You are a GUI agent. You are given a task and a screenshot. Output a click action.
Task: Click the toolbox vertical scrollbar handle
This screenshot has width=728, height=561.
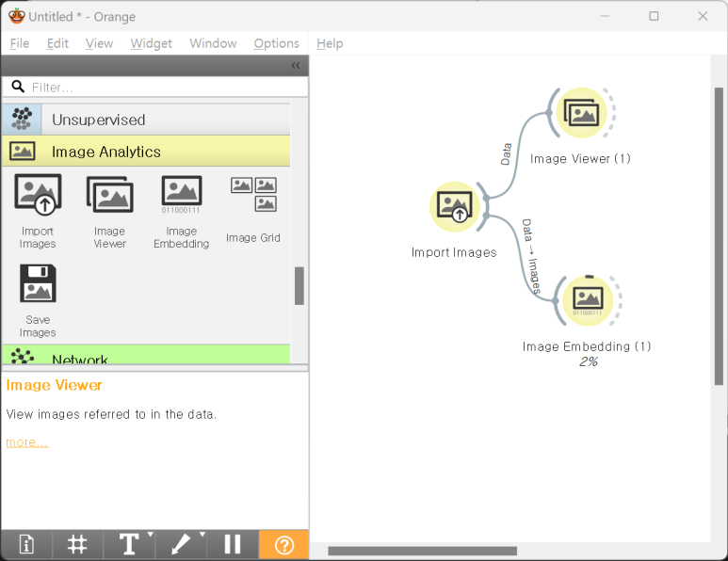click(299, 286)
